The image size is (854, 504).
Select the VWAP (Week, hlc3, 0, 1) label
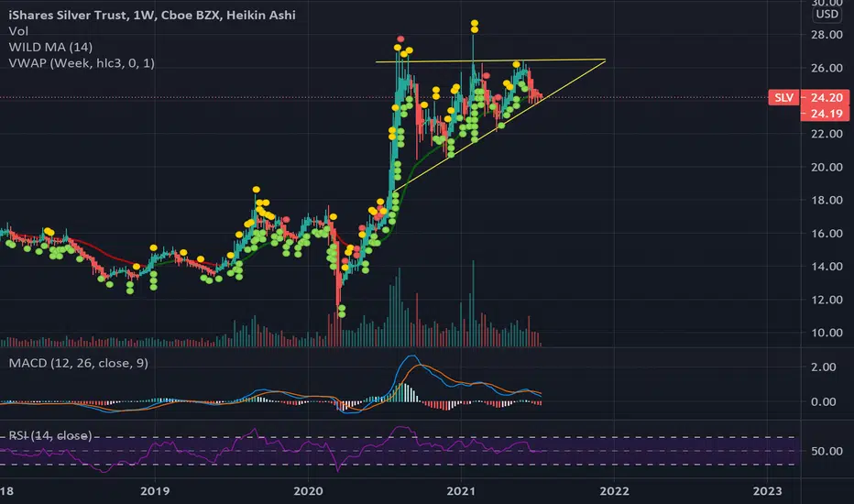(82, 63)
